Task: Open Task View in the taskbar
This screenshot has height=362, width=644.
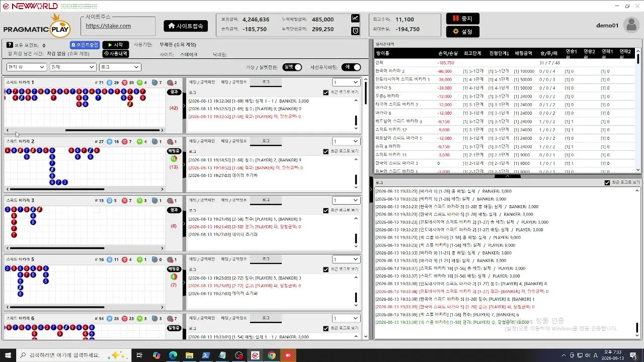Action: (139, 355)
